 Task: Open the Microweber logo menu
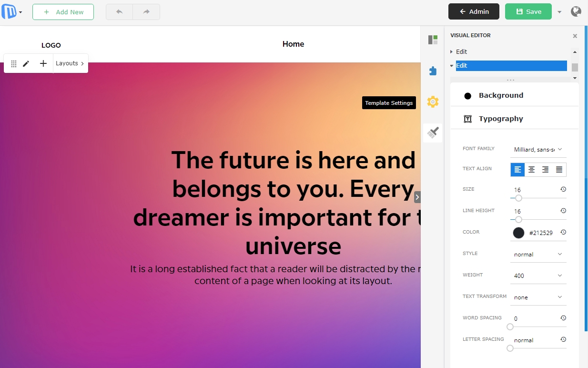[x=11, y=12]
